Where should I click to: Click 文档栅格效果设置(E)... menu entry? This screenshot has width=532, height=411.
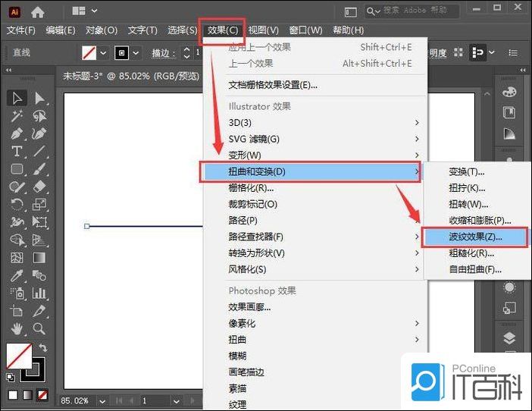coord(273,85)
